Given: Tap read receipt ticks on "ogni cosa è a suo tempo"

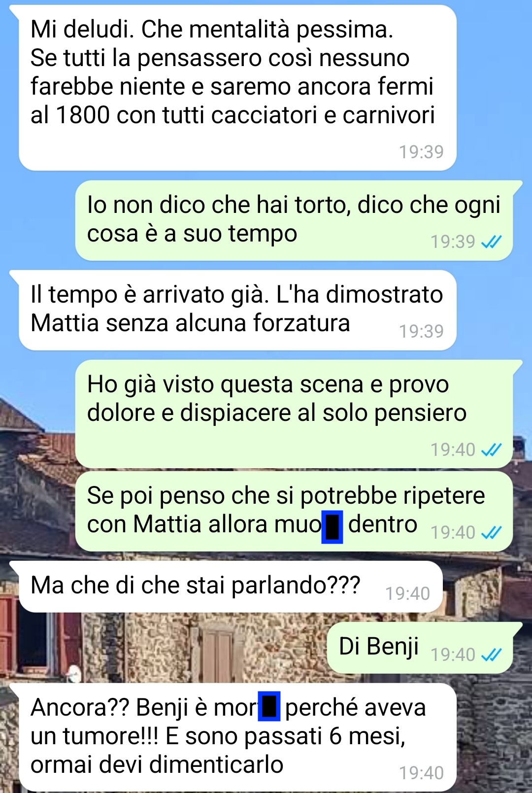Looking at the screenshot, I should point(491,241).
